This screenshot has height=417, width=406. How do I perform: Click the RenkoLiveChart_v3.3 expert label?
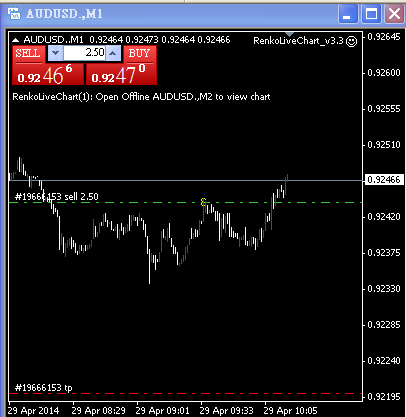(298, 41)
